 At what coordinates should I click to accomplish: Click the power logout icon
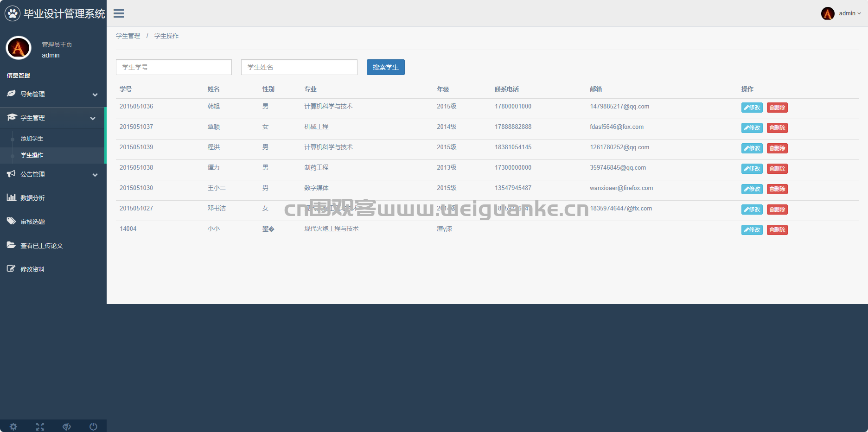click(93, 426)
